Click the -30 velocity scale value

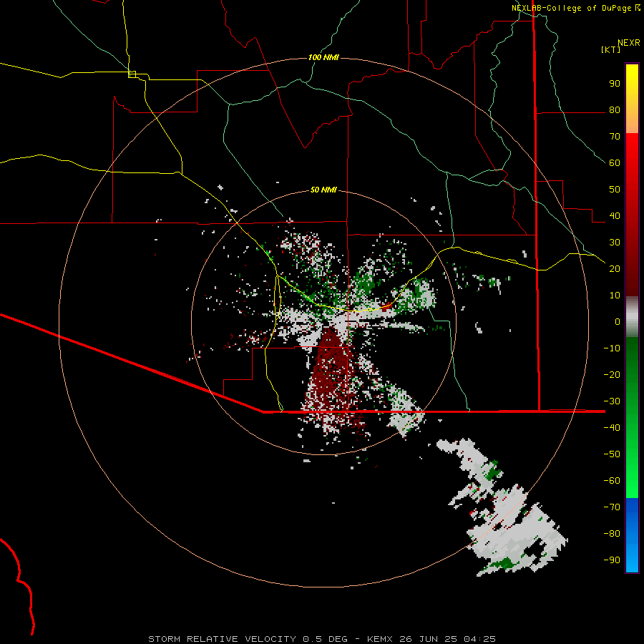612,401
